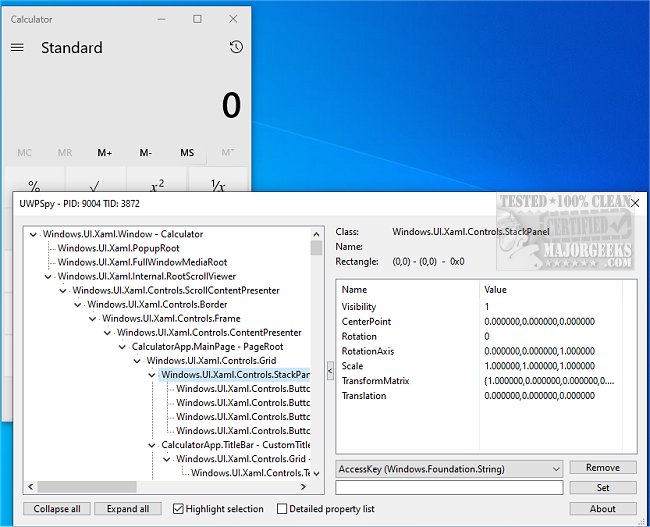Close the Calculator window
This screenshot has height=527, width=650.
233,19
